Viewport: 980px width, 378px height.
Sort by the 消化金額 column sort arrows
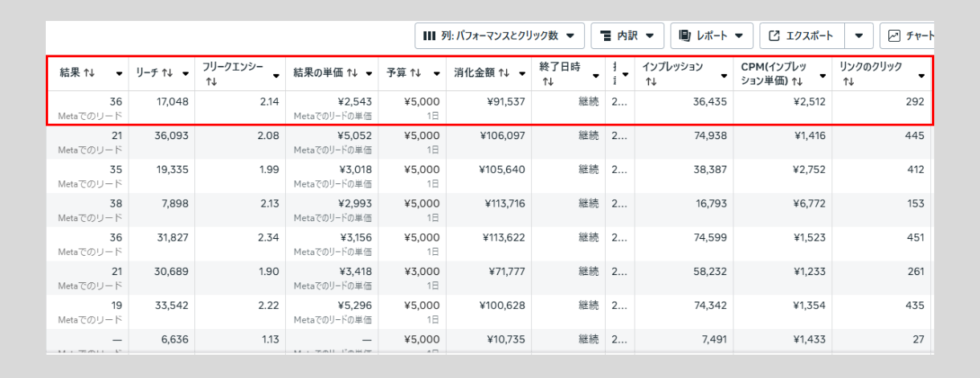pos(504,73)
